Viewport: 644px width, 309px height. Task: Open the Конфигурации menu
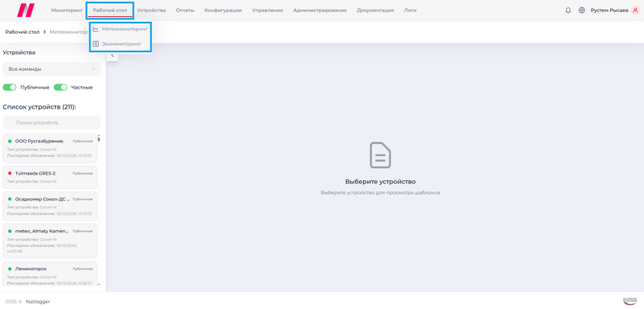pos(223,10)
